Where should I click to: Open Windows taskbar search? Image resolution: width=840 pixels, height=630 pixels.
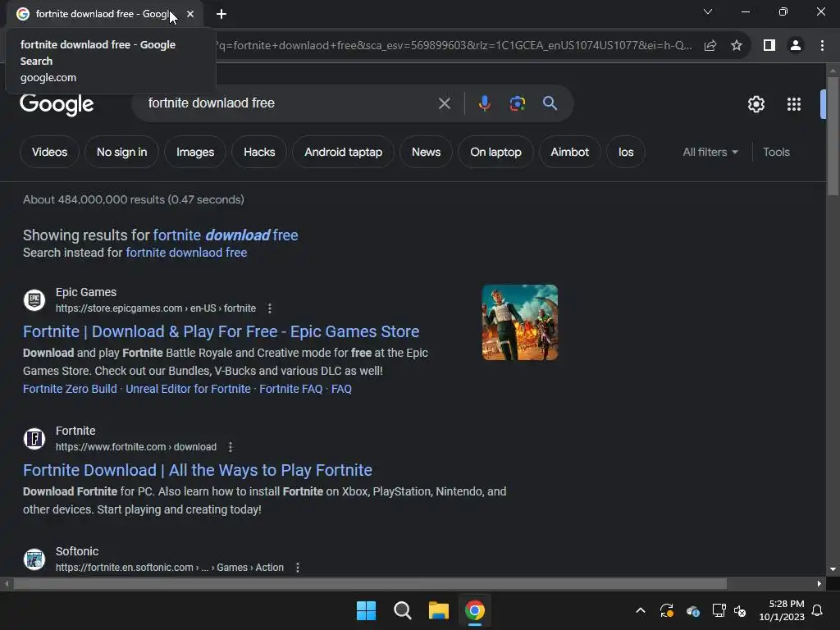[x=402, y=610]
